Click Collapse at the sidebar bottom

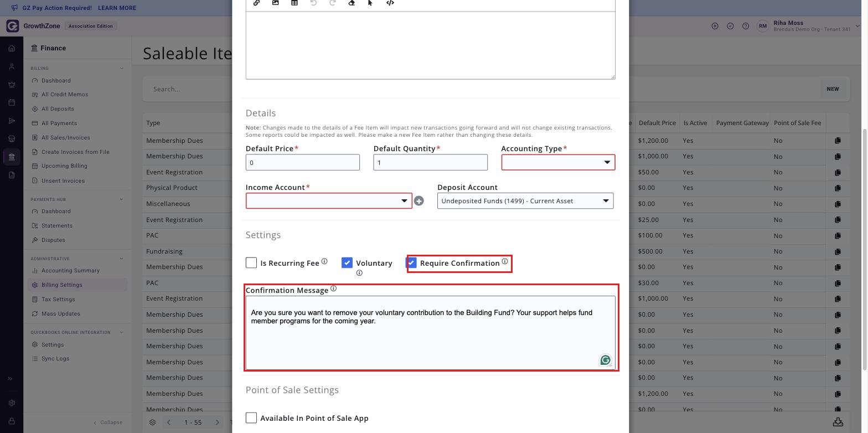coord(108,422)
